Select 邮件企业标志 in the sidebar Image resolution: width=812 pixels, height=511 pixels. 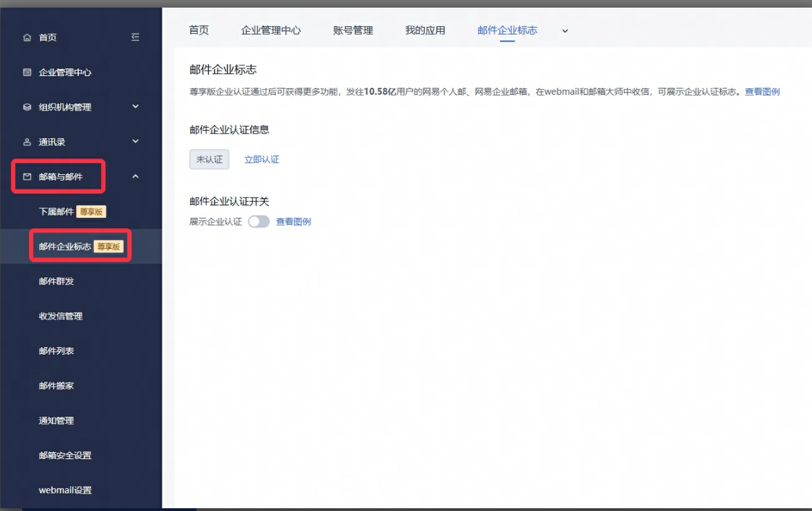pos(65,246)
